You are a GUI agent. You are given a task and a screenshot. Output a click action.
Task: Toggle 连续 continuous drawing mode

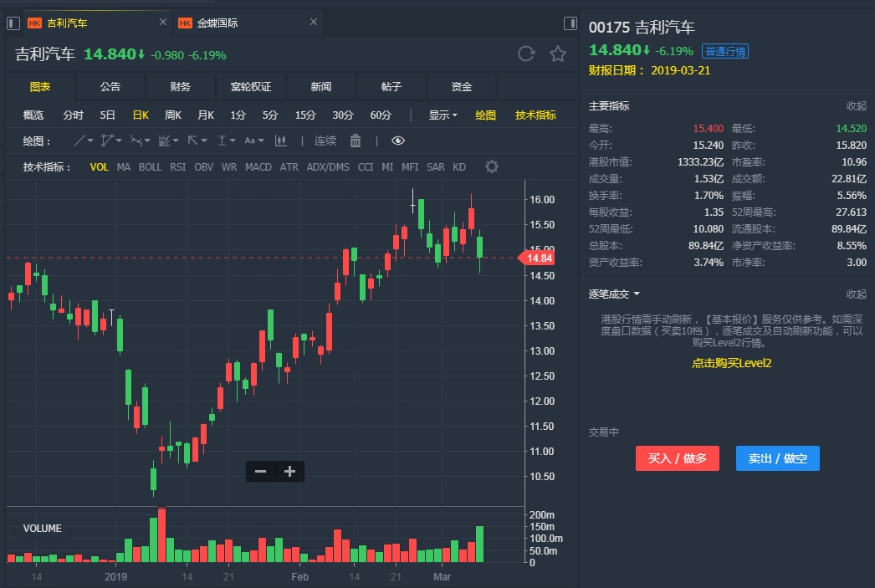click(x=325, y=141)
